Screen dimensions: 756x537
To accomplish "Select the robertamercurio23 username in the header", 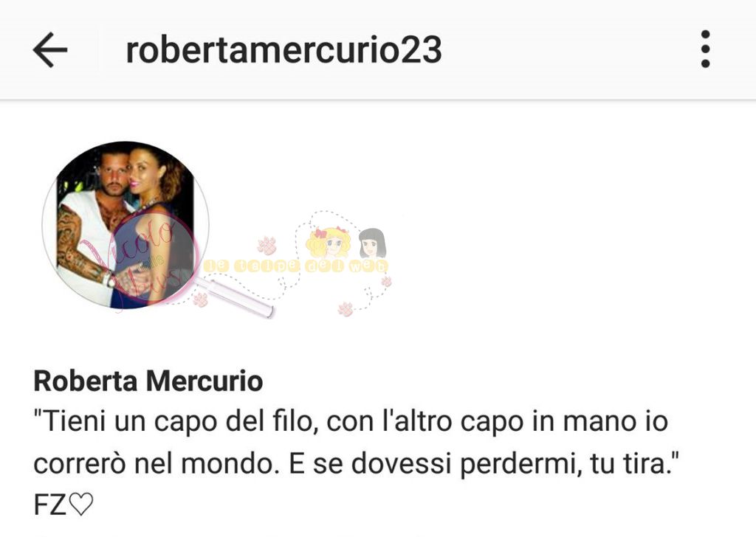I will pyautogui.click(x=283, y=50).
